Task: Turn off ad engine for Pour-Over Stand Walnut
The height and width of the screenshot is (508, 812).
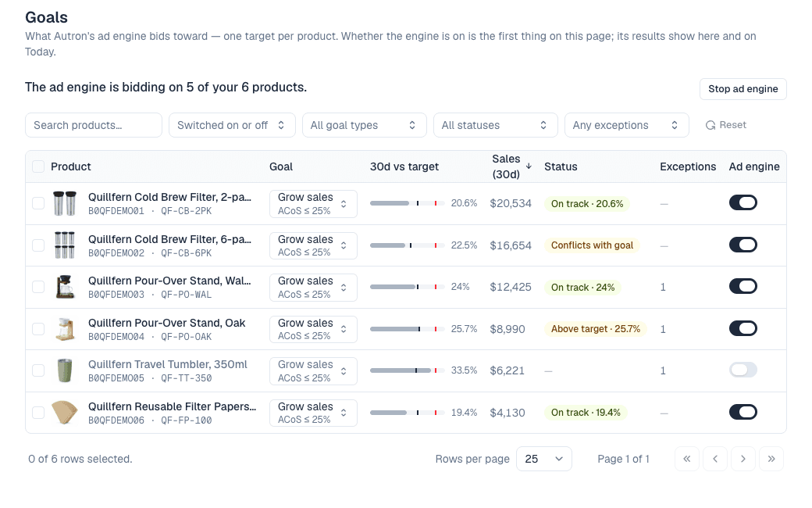Action: point(743,286)
